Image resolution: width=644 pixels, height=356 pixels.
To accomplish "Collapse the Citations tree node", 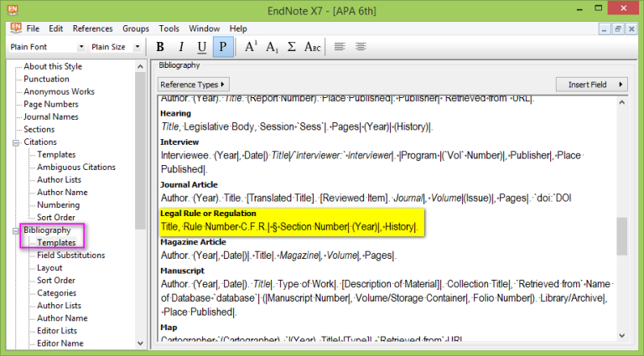I will 16,142.
